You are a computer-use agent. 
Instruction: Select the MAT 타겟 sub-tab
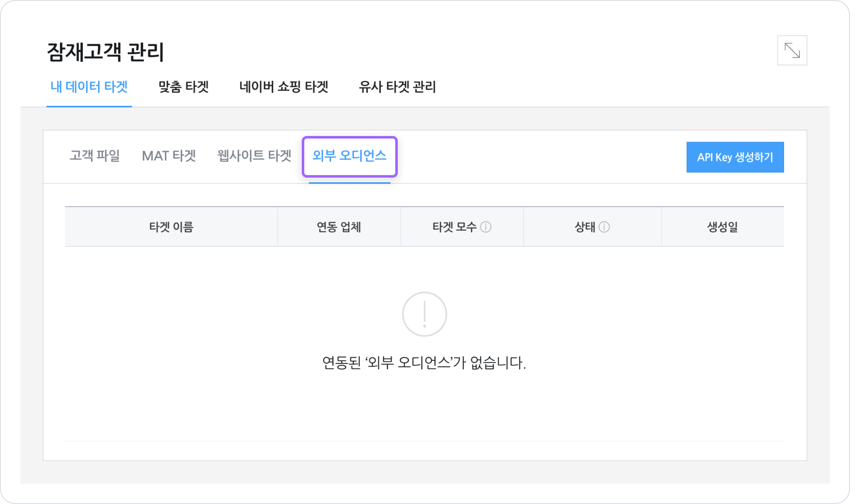[x=169, y=156]
